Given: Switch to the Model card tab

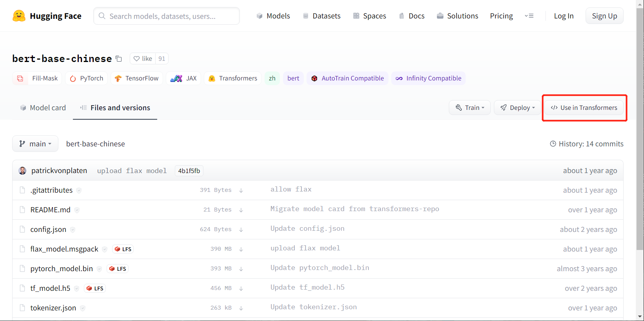Looking at the screenshot, I should (x=43, y=108).
